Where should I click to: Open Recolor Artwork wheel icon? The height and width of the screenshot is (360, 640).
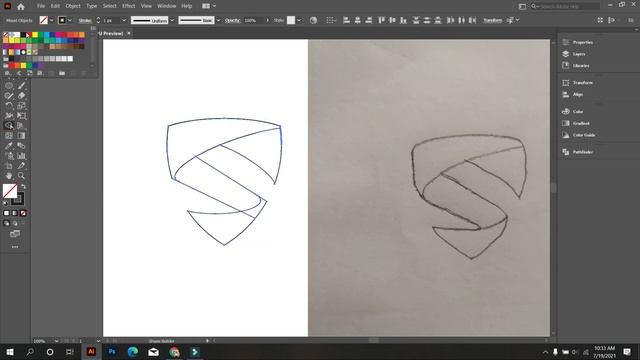(313, 20)
